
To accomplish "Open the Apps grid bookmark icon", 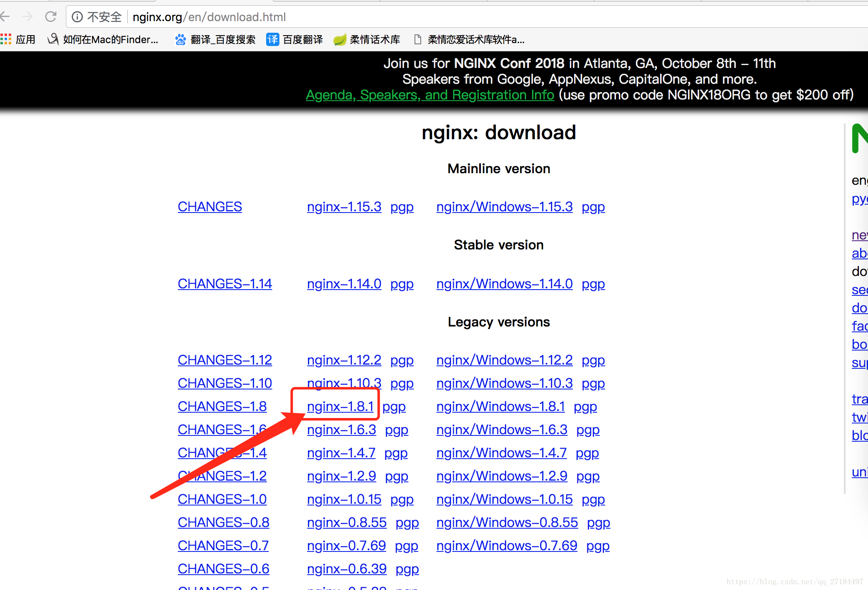I will pos(6,39).
